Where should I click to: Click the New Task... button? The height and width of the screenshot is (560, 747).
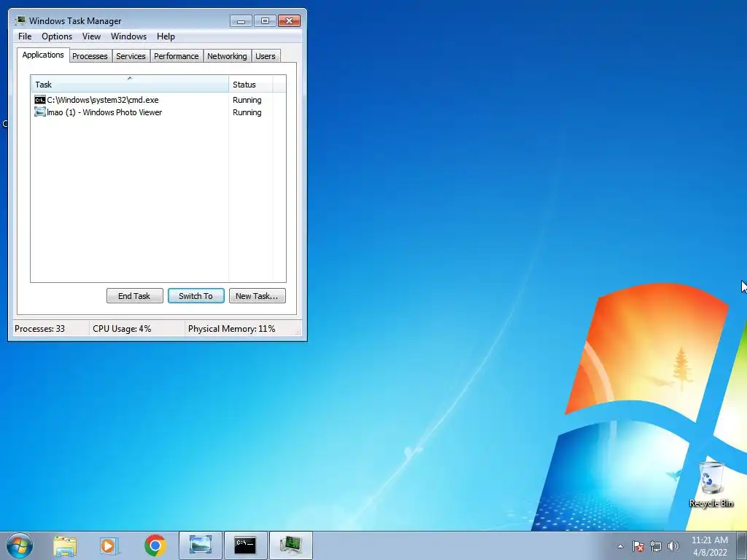[257, 296]
